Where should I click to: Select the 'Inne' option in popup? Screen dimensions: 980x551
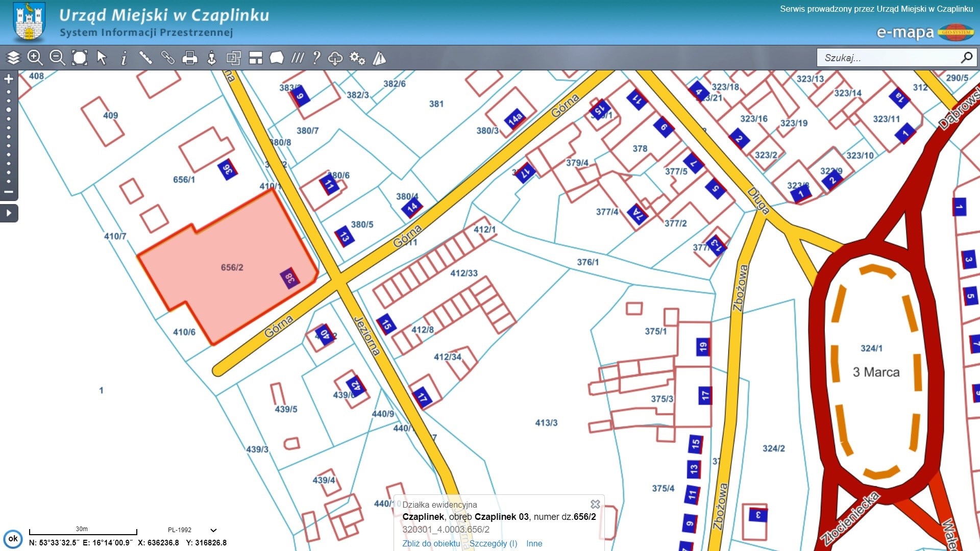pos(534,543)
